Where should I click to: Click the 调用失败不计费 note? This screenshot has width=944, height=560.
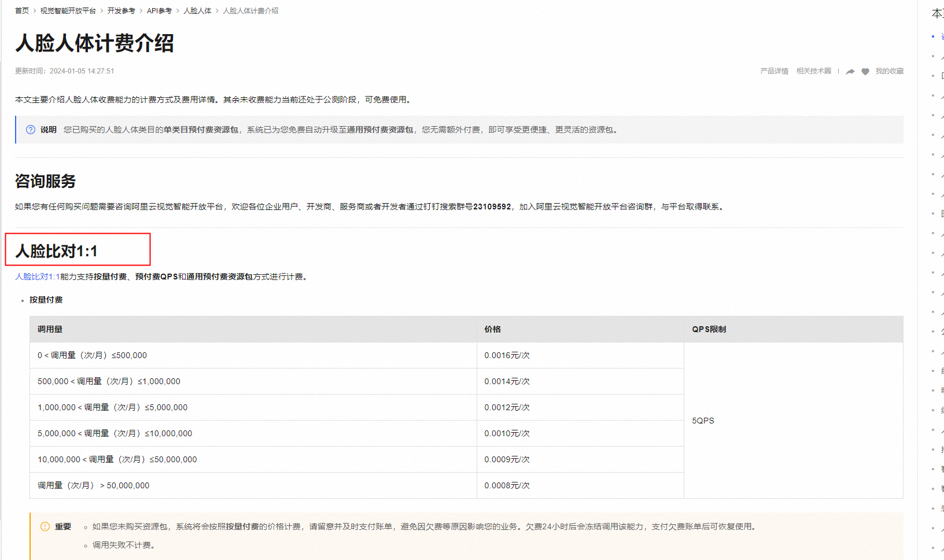pyautogui.click(x=124, y=545)
